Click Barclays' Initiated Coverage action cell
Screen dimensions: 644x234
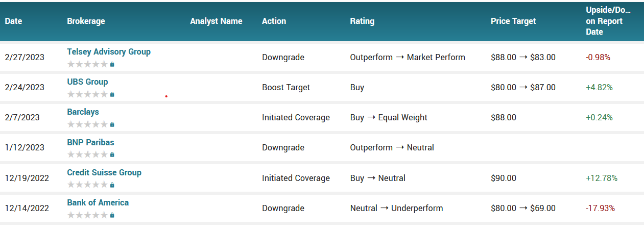click(x=296, y=117)
